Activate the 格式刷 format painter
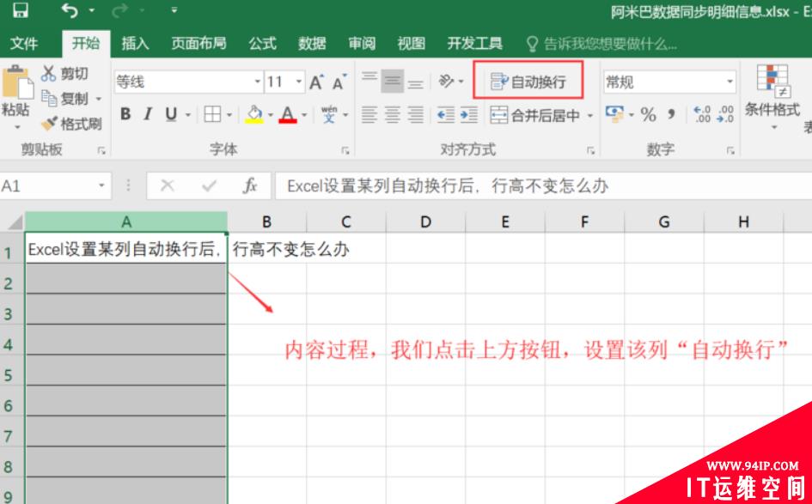812x504 pixels. coord(71,123)
